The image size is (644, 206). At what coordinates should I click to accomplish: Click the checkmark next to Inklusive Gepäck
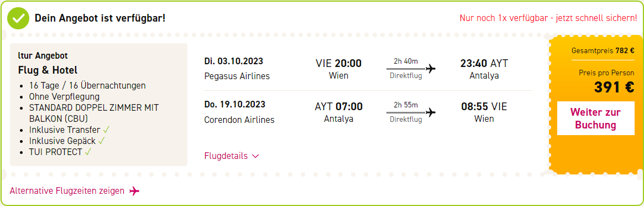tap(102, 141)
